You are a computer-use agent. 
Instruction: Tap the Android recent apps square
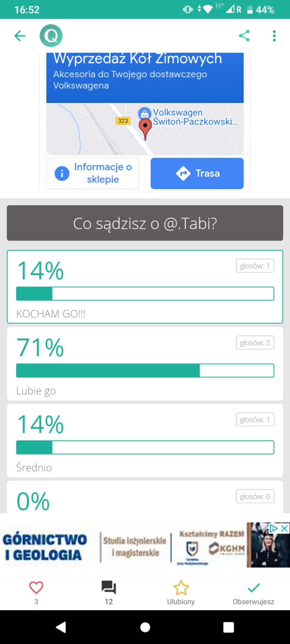(x=228, y=627)
